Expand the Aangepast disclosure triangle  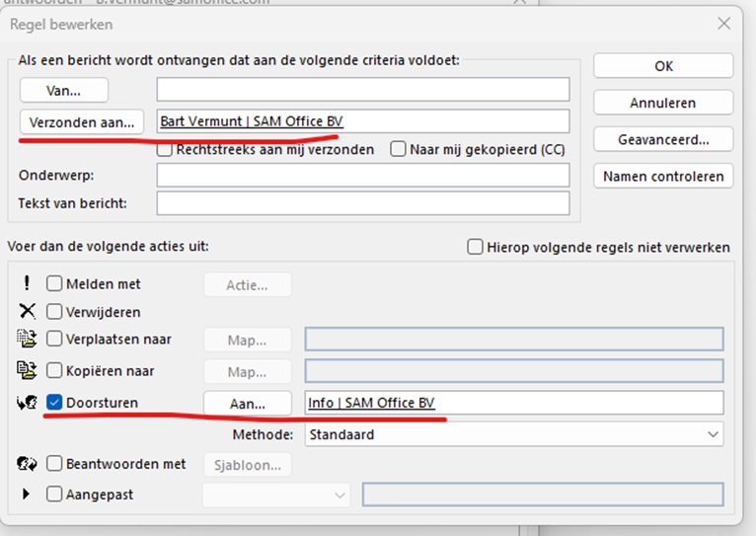[x=27, y=494]
